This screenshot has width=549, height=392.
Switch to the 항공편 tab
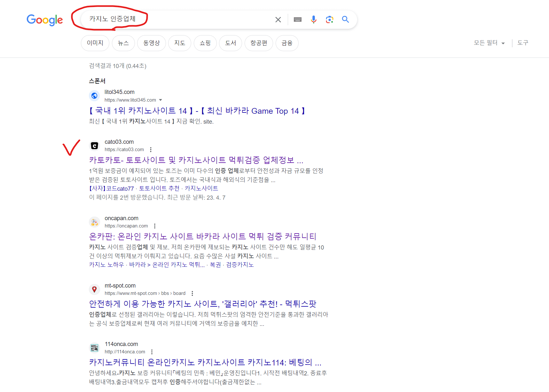(259, 43)
